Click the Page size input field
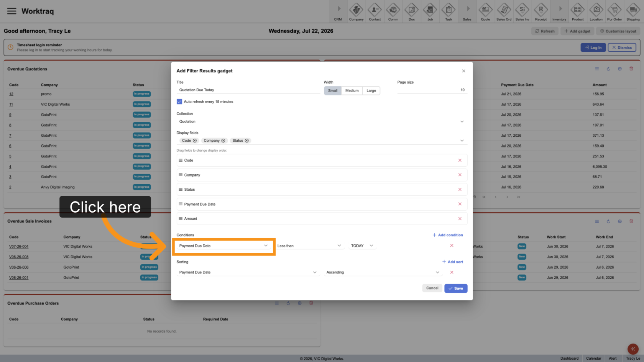The width and height of the screenshot is (644, 362). pos(432,90)
